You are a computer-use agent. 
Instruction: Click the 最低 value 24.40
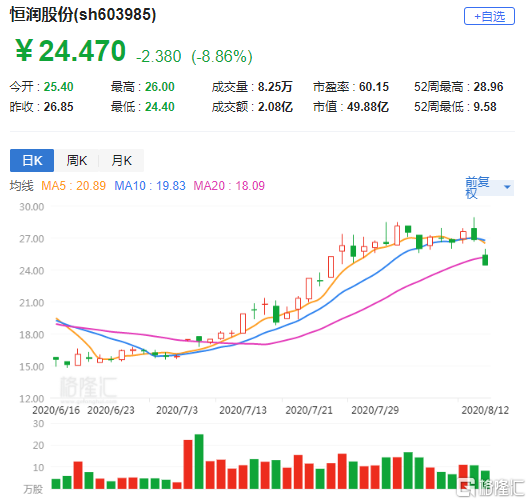[x=160, y=107]
